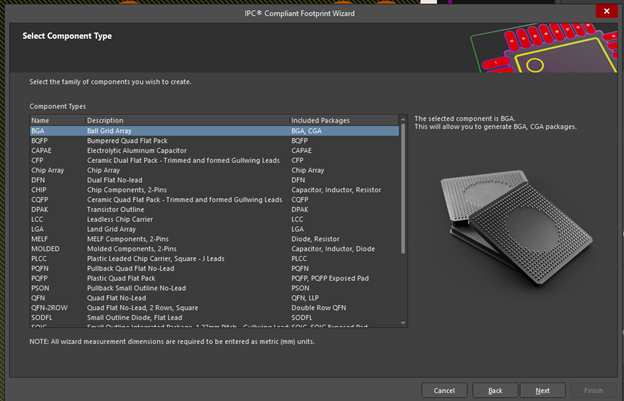
Task: Select CQFP Ceramic Quad Flat Pack
Action: click(x=214, y=200)
